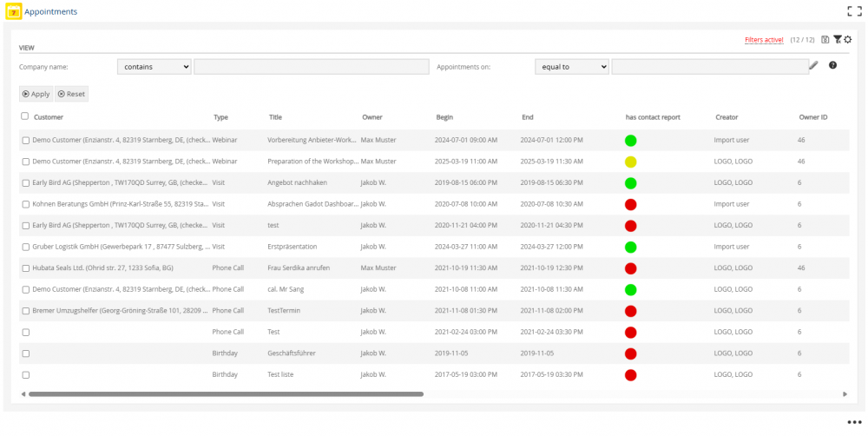Tick the Gruber Logistik GmbH row checkbox
This screenshot has width=868, height=436.
(x=25, y=247)
